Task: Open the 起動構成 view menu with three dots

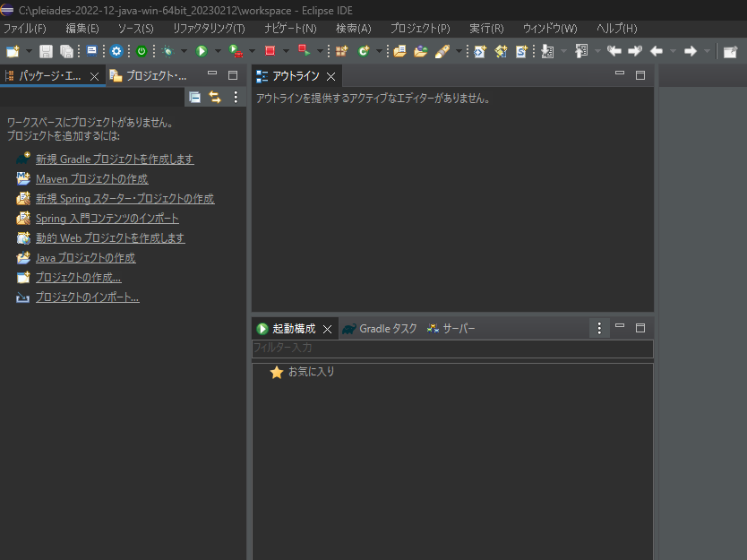Action: (x=598, y=328)
